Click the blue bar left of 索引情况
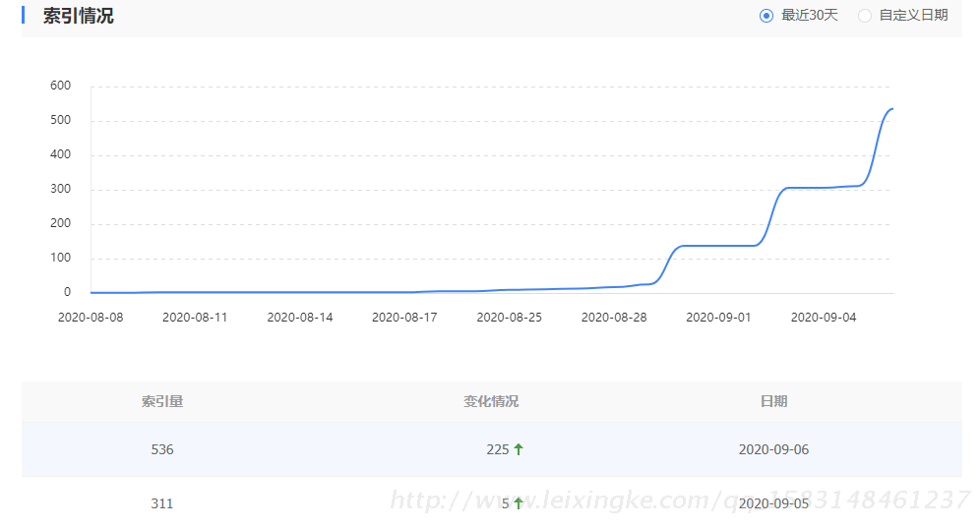The height and width of the screenshot is (528, 980). point(23,16)
